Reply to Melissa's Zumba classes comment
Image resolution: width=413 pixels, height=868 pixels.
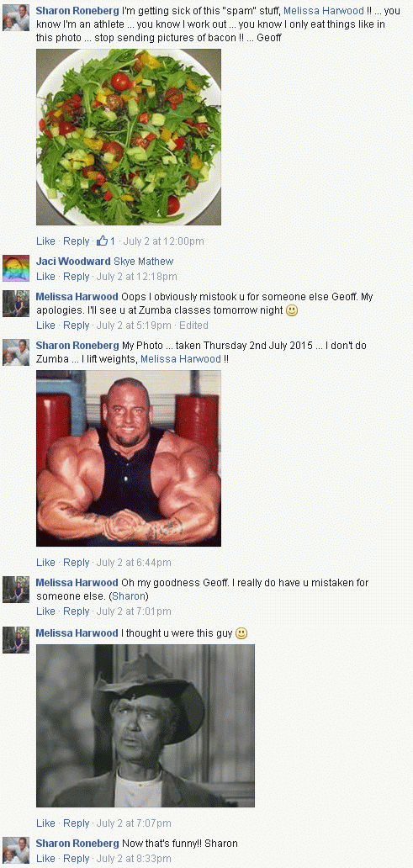point(77,325)
